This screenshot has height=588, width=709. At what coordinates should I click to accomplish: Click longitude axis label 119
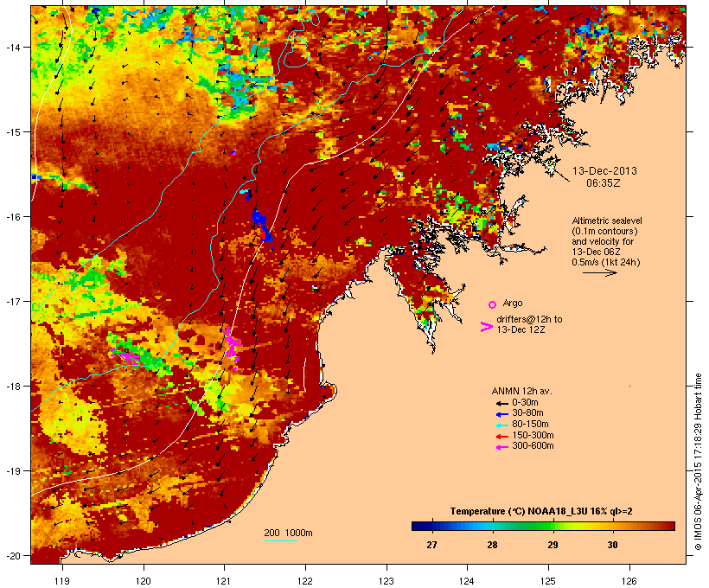(x=62, y=581)
